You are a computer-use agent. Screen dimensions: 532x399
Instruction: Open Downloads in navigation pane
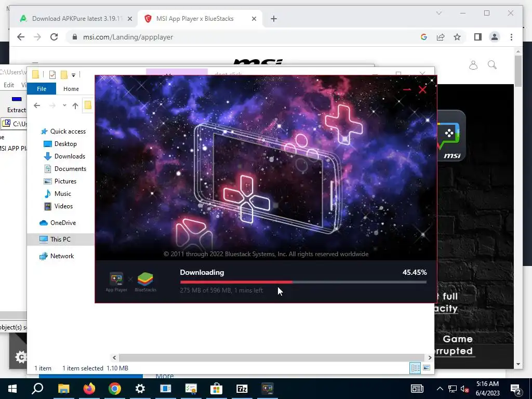(x=65, y=156)
